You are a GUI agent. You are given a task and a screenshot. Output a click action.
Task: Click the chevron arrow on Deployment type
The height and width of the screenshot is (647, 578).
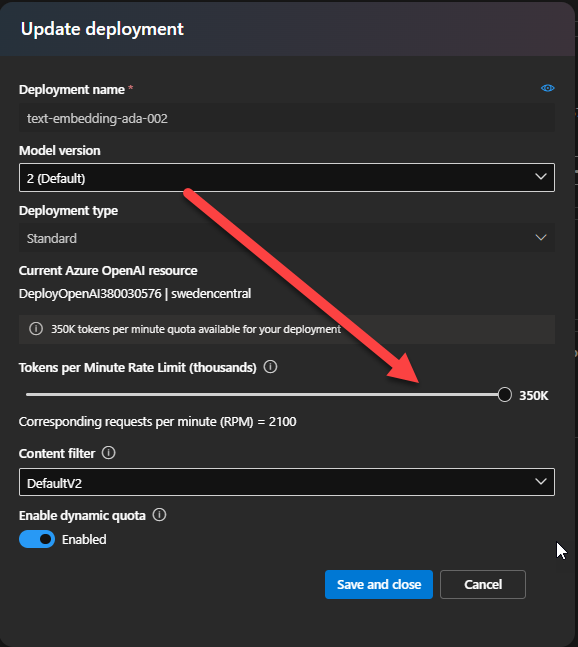pyautogui.click(x=540, y=237)
